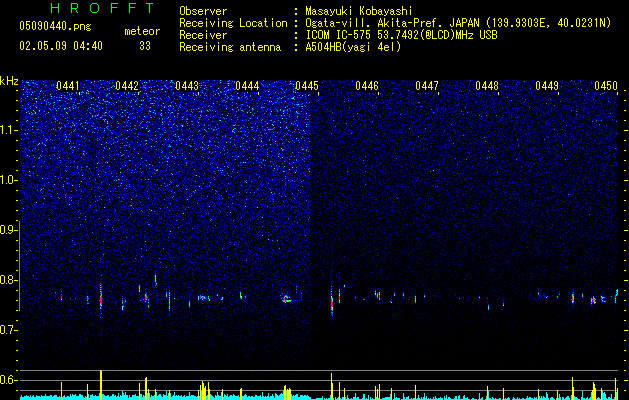This screenshot has width=629, height=400.
Task: Click the meteor label
Action: pos(142,31)
